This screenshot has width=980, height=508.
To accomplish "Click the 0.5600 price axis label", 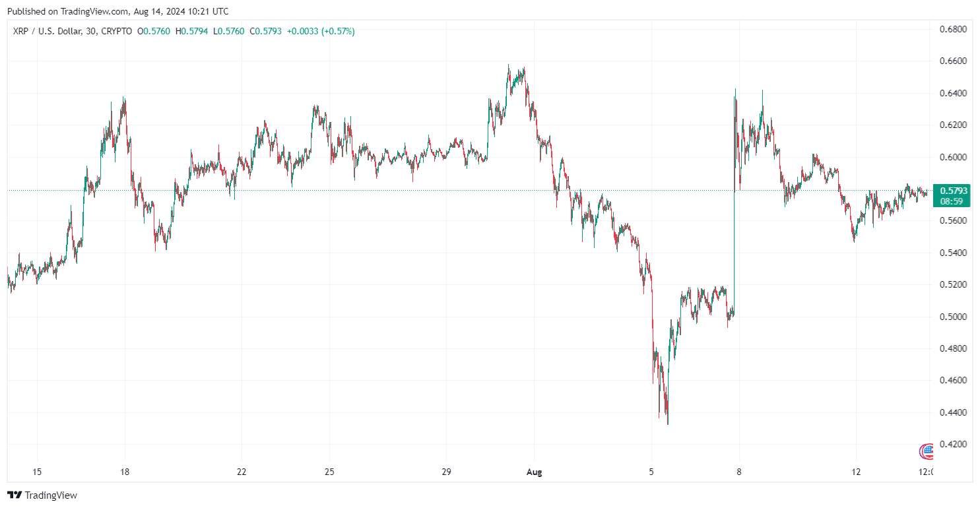I will click(x=954, y=221).
